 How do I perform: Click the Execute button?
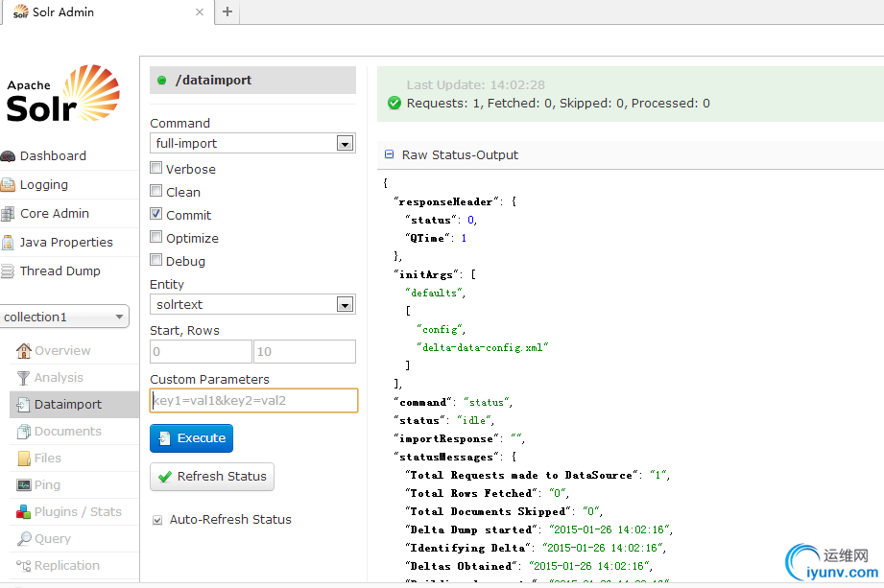192,438
